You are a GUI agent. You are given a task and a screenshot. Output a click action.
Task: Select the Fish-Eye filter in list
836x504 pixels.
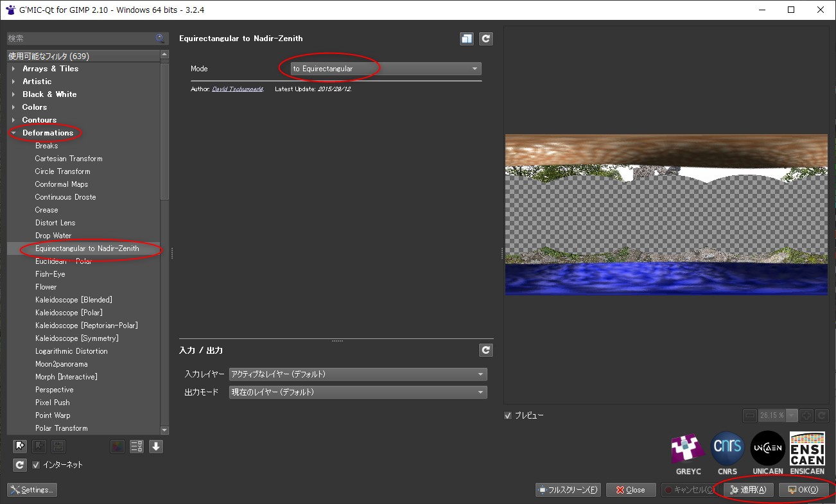(x=50, y=274)
